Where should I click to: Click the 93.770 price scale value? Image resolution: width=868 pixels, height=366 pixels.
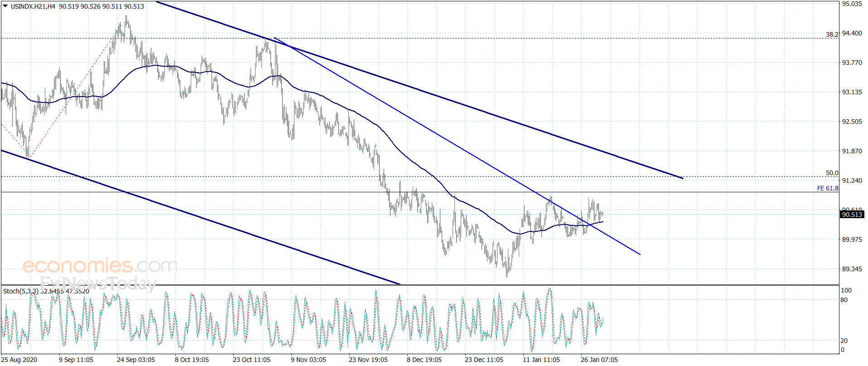pos(852,63)
